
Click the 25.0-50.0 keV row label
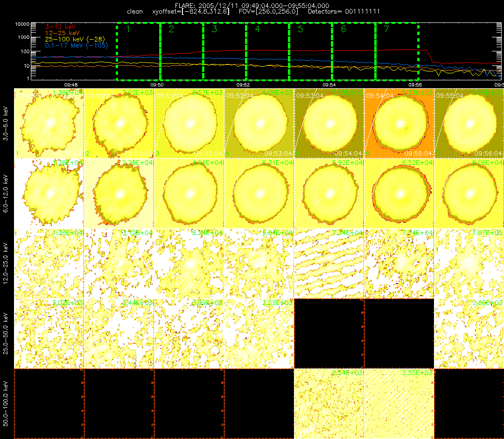coord(6,333)
